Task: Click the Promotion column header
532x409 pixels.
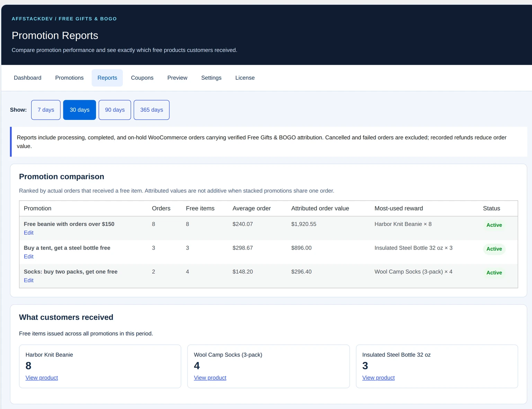Action: [37, 208]
